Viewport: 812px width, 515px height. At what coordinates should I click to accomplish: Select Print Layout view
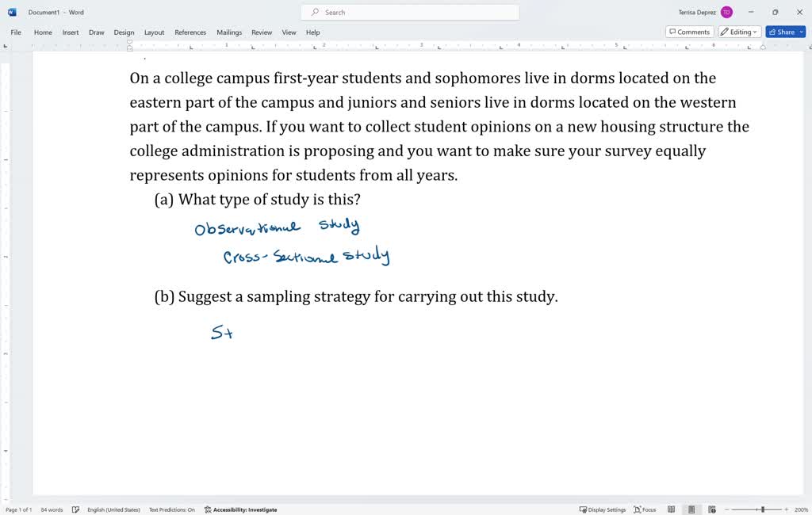tap(691, 509)
